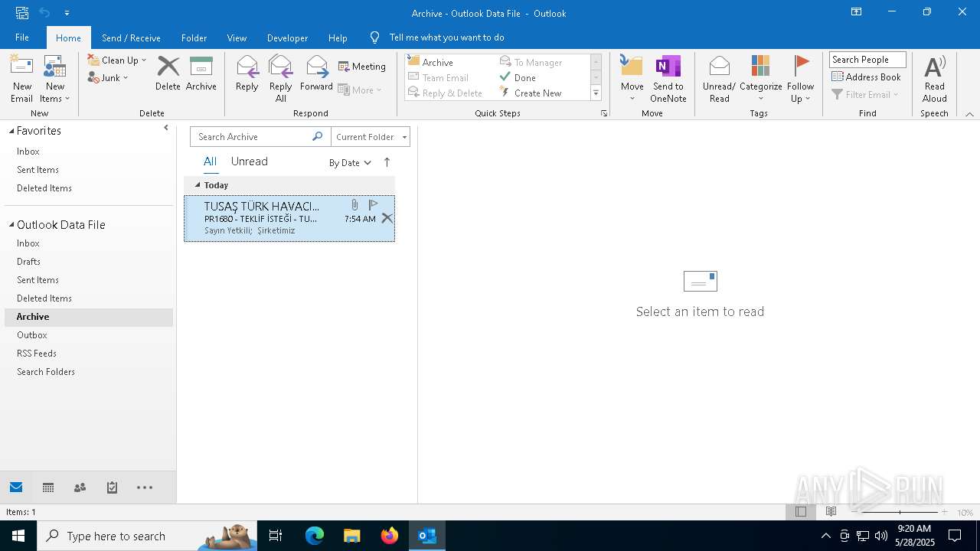
Task: Adjust the zoom slider
Action: tap(900, 512)
